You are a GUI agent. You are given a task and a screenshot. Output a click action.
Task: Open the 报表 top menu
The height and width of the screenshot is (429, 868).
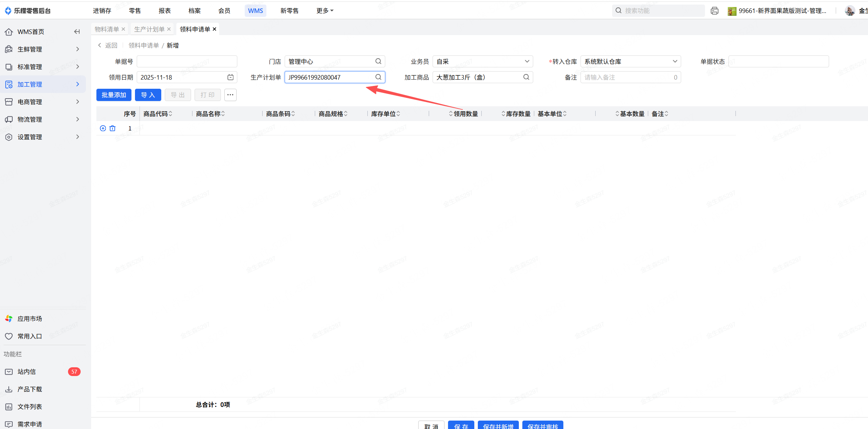pos(164,11)
